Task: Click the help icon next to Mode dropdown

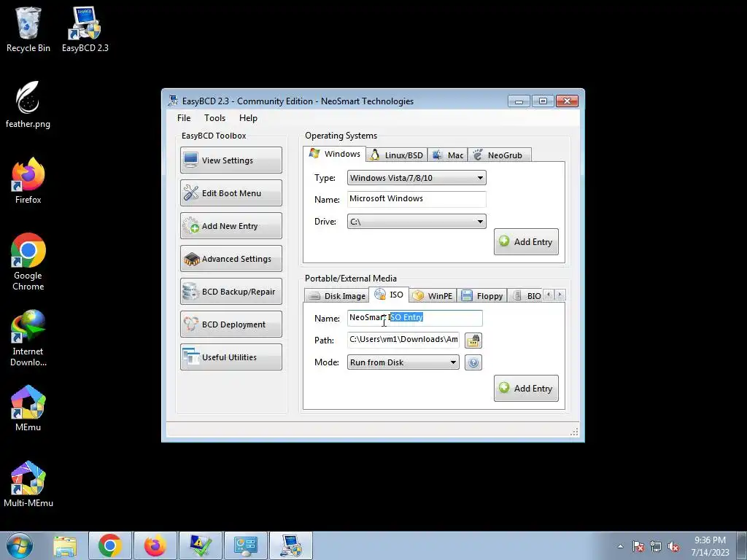Action: pos(473,362)
